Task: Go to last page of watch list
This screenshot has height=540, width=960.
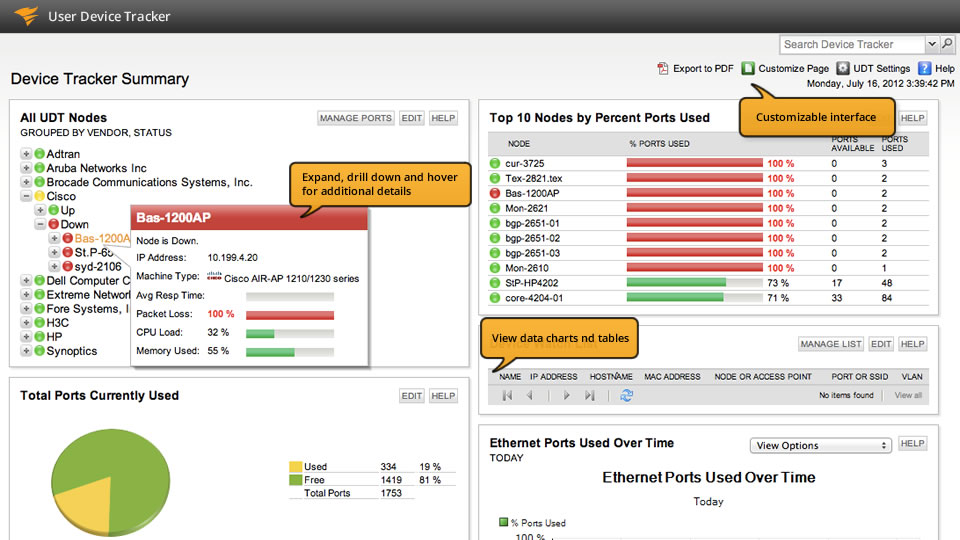Action: tap(589, 396)
